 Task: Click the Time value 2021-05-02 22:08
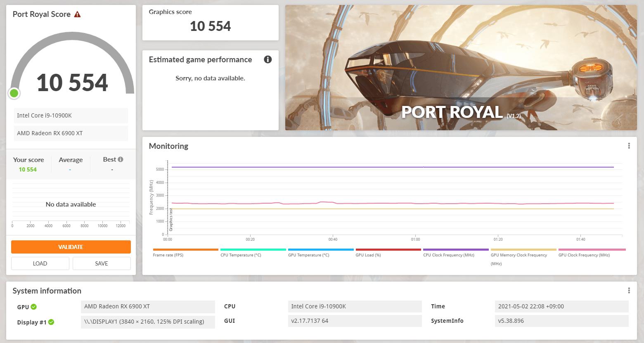[x=561, y=307]
